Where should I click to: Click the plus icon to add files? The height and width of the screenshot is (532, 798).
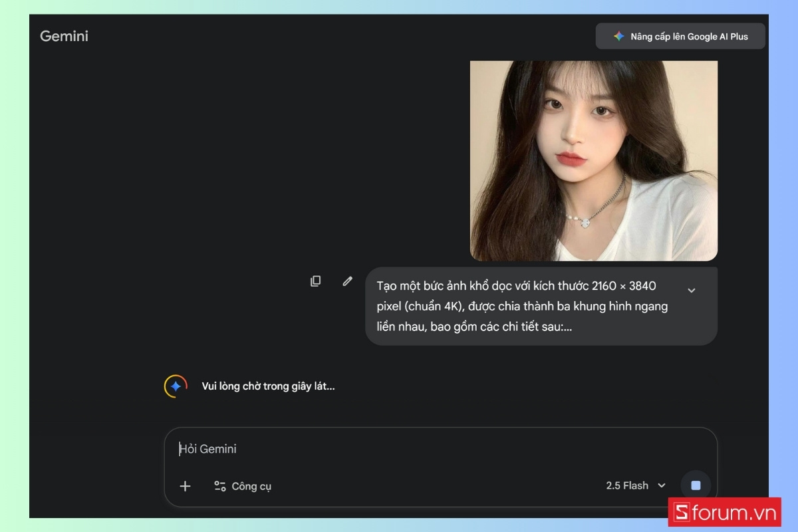pos(185,486)
